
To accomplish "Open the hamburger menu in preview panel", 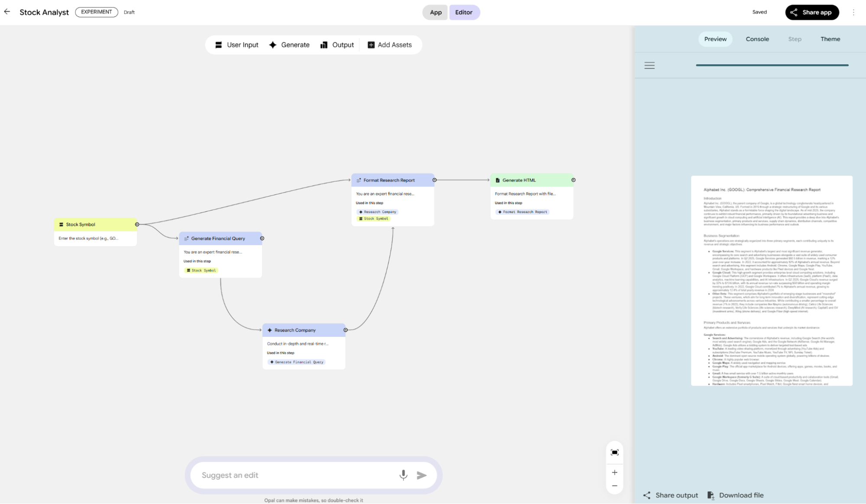I will point(649,65).
